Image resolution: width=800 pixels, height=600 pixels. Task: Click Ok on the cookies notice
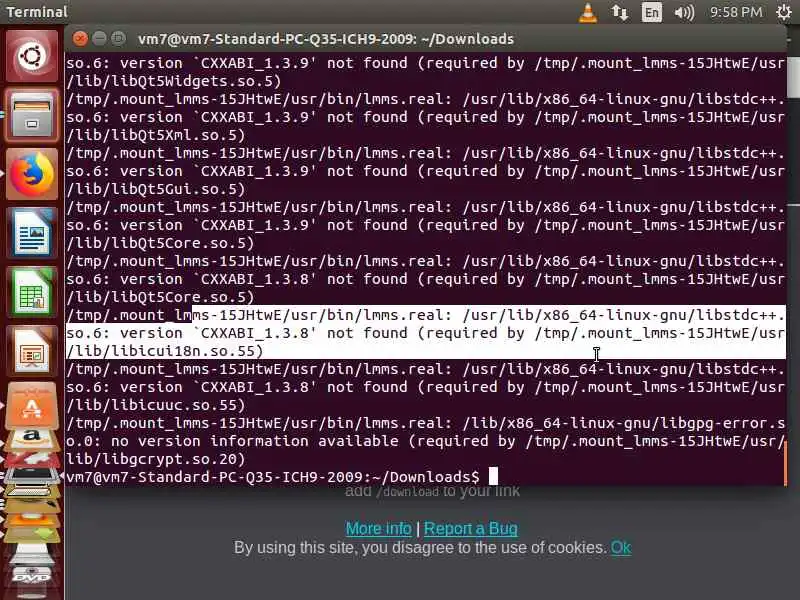[621, 547]
